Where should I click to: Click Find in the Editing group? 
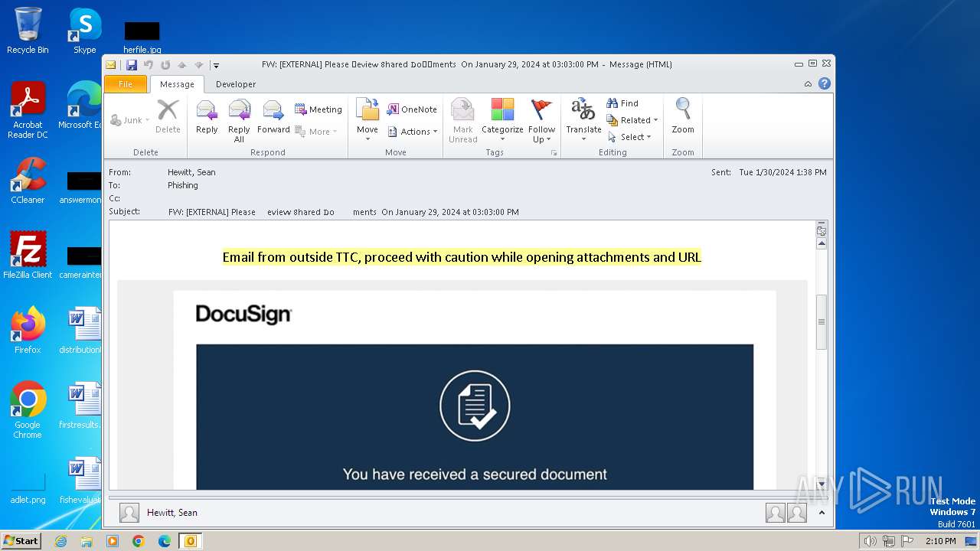(622, 103)
